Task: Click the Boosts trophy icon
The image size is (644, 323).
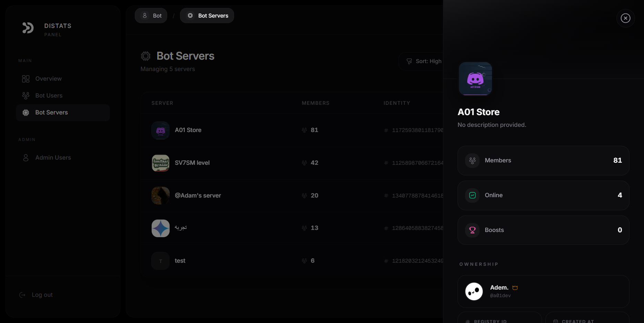Action: [x=472, y=230]
